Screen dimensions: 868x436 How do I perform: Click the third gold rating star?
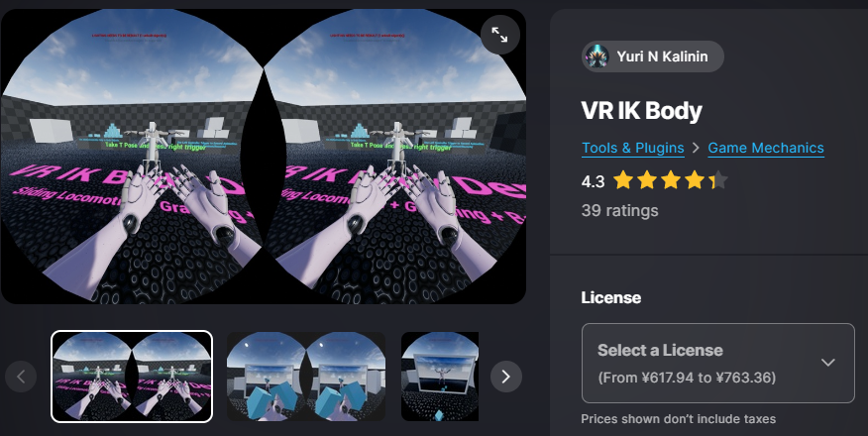(x=671, y=180)
